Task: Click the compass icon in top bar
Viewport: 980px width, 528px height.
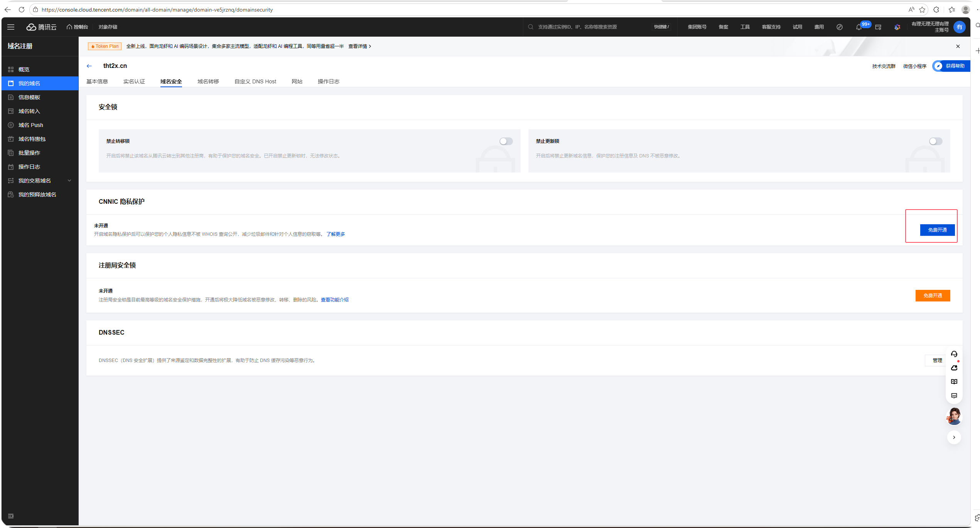Action: tap(839, 27)
